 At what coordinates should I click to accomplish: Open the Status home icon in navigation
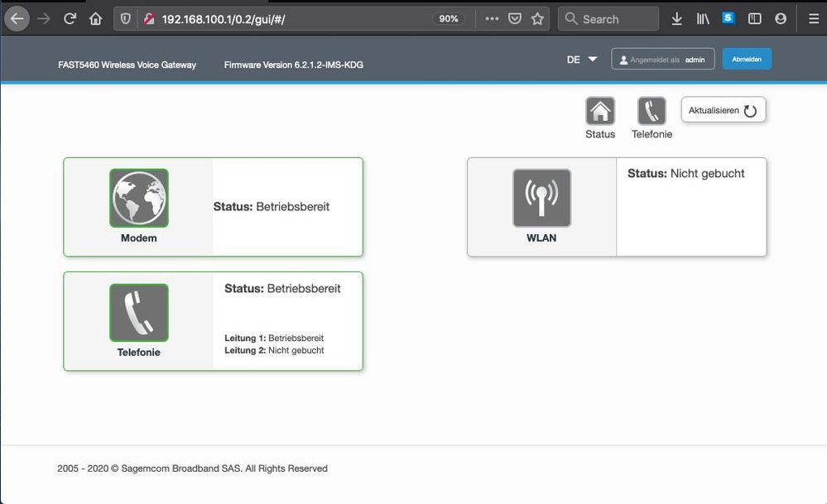click(x=600, y=111)
